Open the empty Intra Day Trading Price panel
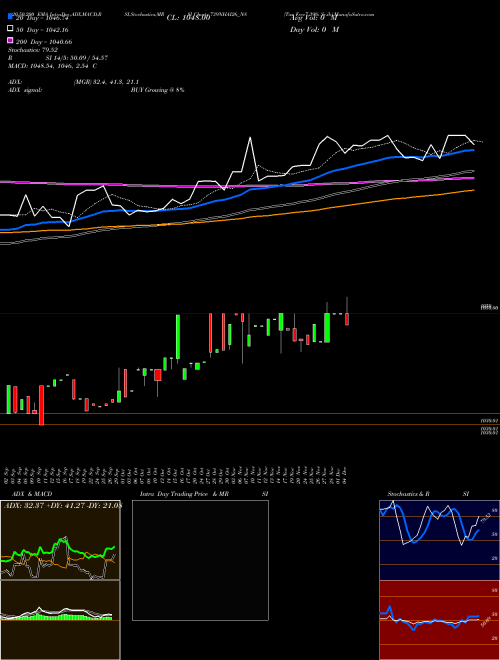Screen dimensions: 500x660 200,560
